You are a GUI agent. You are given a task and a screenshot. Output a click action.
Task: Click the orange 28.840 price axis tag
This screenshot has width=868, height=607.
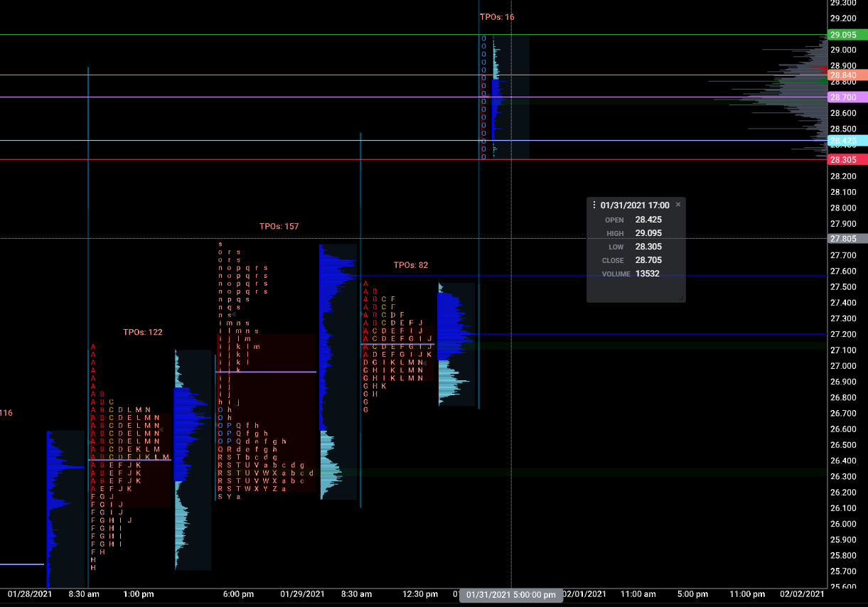point(848,75)
